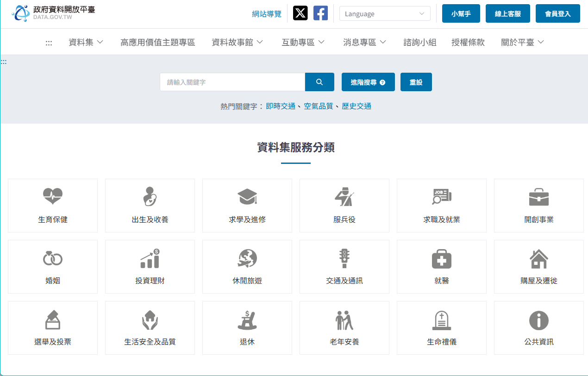Expand the 消息專區 menu
This screenshot has height=376, width=588.
pos(364,42)
